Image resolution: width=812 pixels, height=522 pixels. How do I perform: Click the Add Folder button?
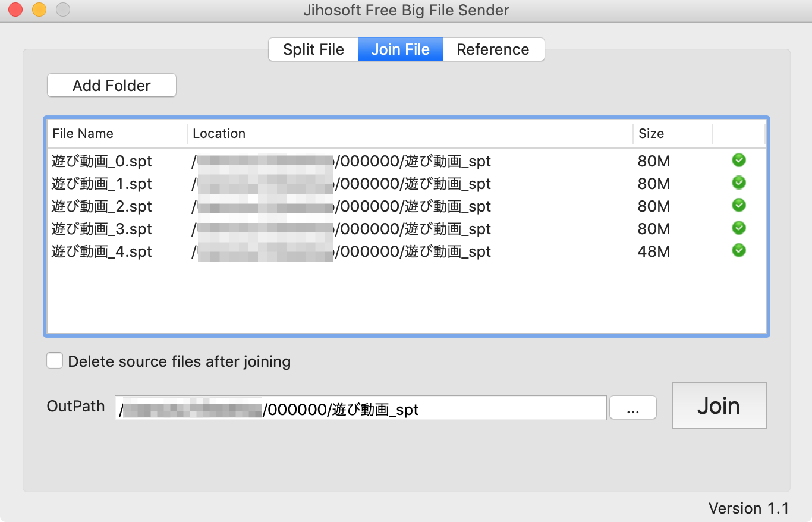pos(112,86)
